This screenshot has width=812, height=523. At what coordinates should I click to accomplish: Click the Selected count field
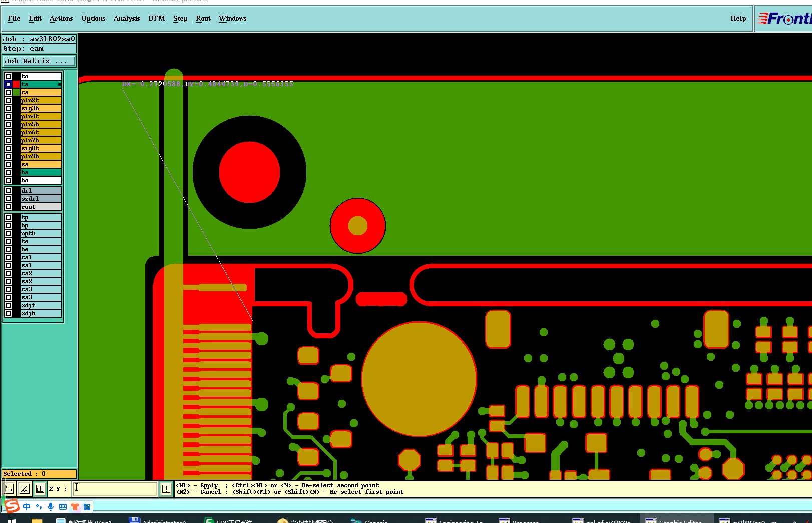pyautogui.click(x=39, y=474)
